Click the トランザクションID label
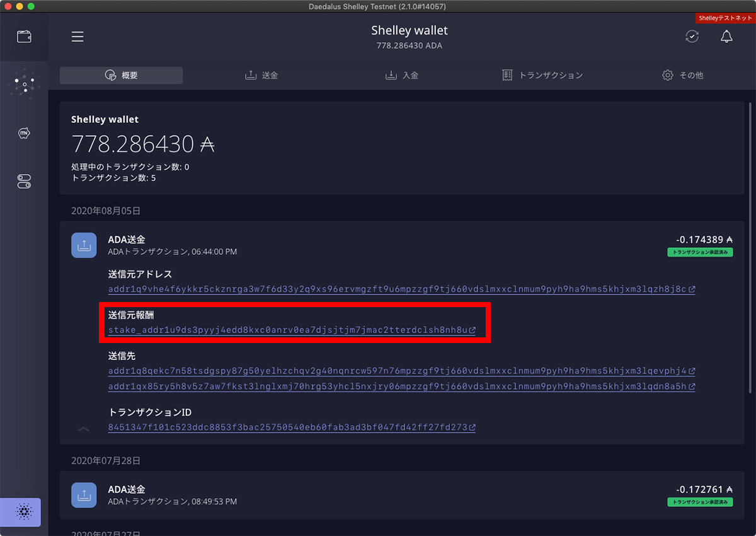Viewport: 756px width, 536px height. click(150, 412)
